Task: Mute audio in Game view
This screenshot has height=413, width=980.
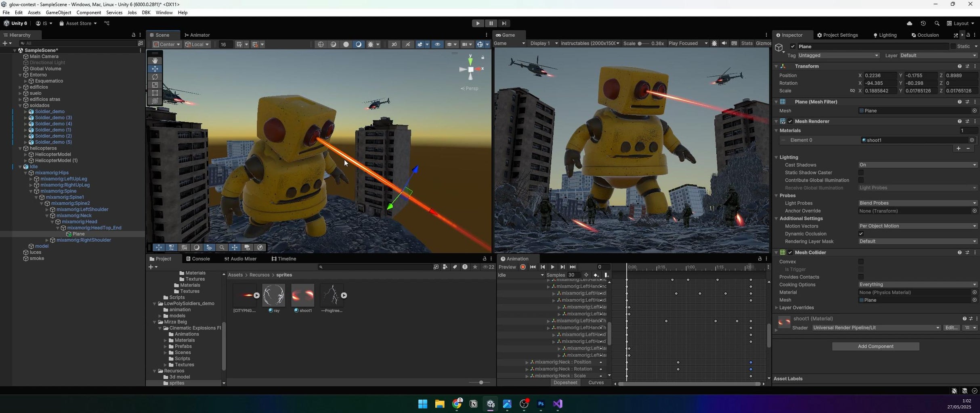Action: [x=724, y=44]
